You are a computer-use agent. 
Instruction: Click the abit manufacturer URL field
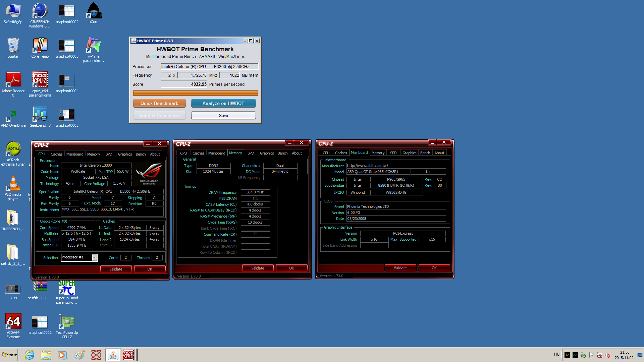[x=396, y=166]
